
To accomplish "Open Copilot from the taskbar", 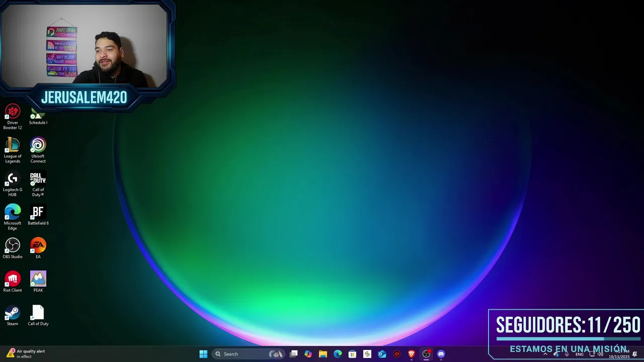I will click(x=308, y=354).
